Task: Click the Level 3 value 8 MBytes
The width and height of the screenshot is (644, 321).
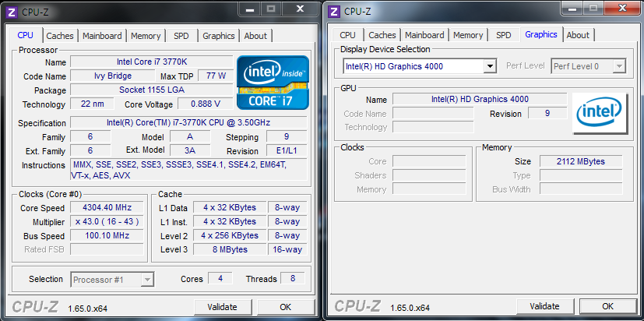Action: [x=230, y=249]
